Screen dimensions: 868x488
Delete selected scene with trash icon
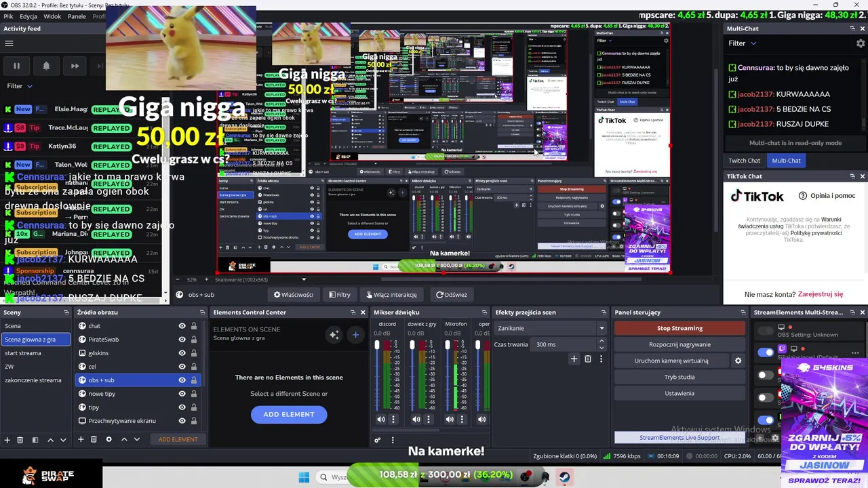coord(20,440)
